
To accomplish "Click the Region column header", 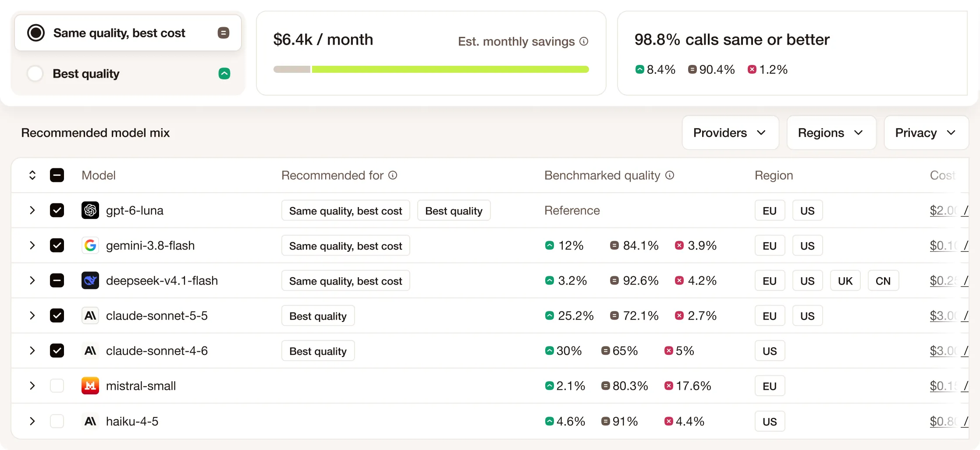I will pyautogui.click(x=774, y=175).
